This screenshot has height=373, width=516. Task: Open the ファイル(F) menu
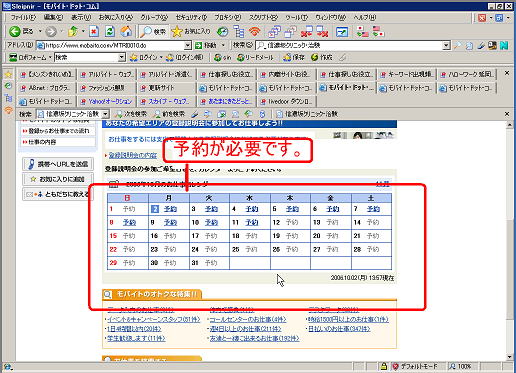pos(23,17)
